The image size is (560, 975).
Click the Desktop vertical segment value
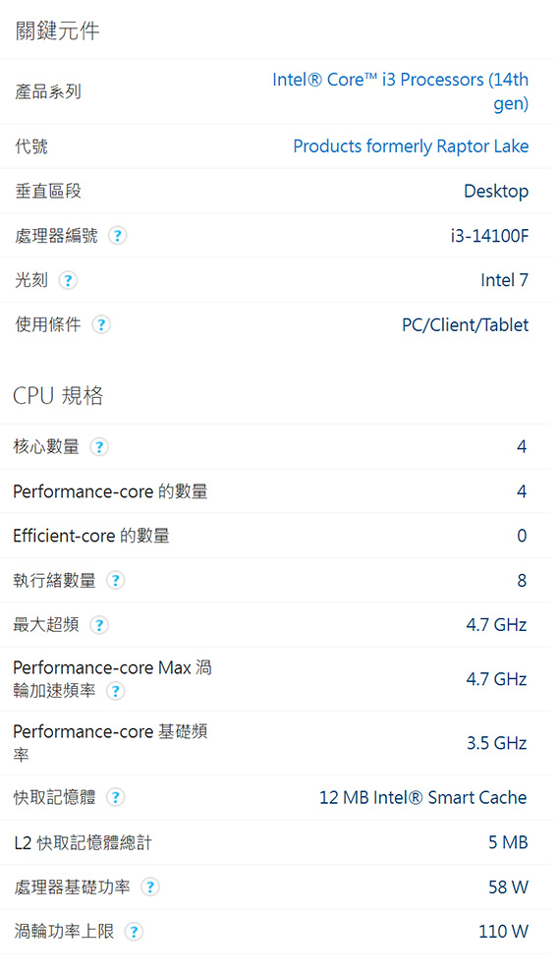(x=496, y=192)
